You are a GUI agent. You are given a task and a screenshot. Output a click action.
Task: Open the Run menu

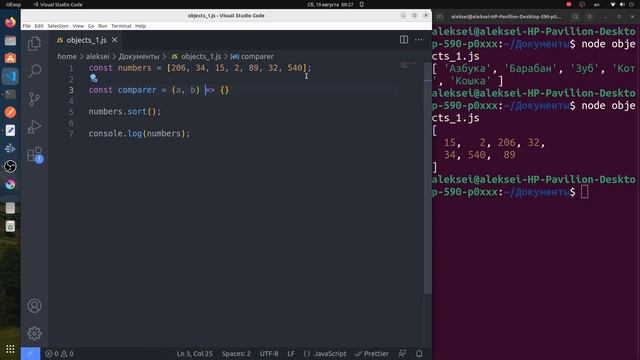[x=102, y=26]
